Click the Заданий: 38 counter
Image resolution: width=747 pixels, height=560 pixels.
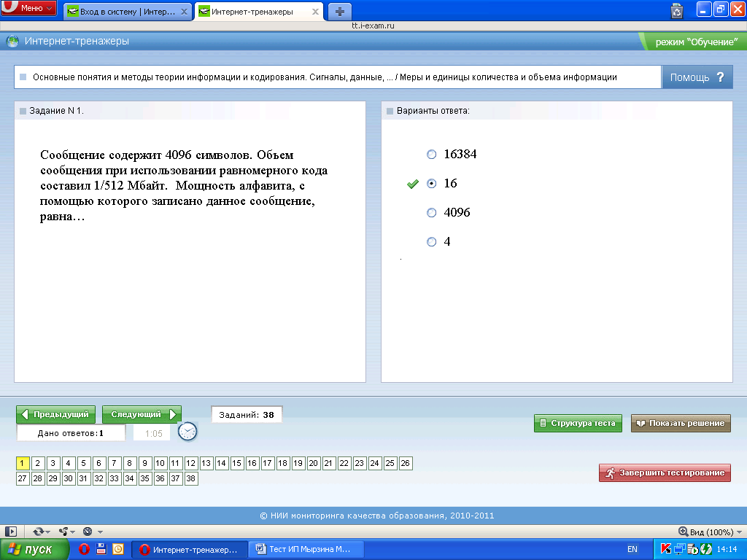tap(247, 415)
